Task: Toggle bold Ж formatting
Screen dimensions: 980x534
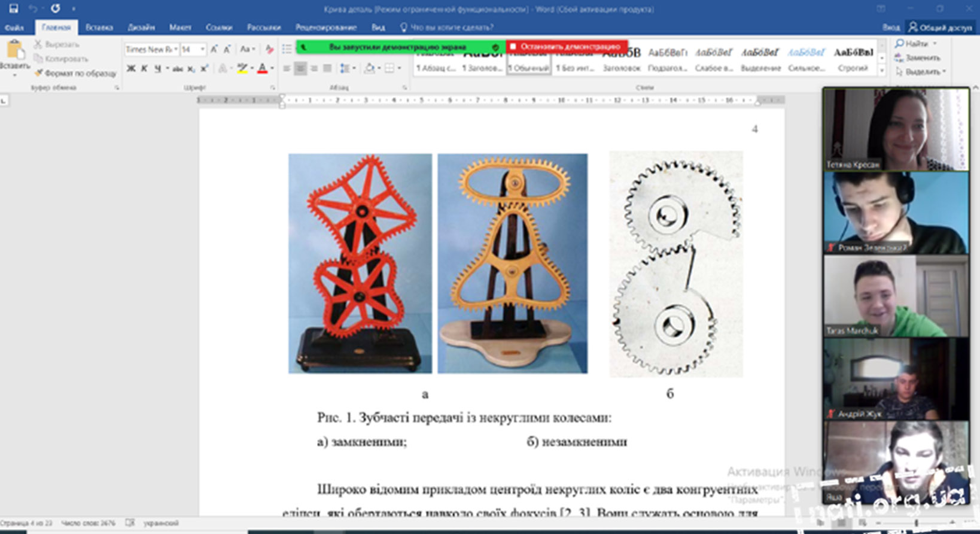Action: click(130, 69)
